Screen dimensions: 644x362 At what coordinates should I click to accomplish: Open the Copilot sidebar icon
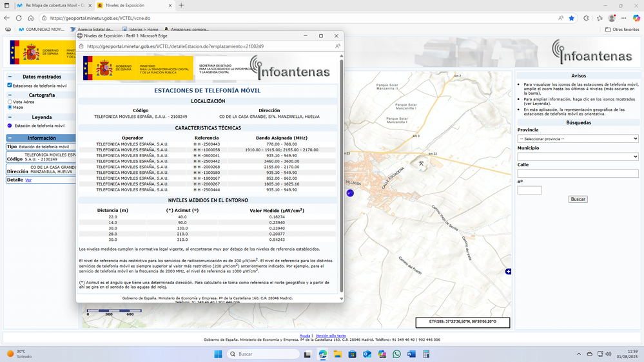(x=636, y=18)
